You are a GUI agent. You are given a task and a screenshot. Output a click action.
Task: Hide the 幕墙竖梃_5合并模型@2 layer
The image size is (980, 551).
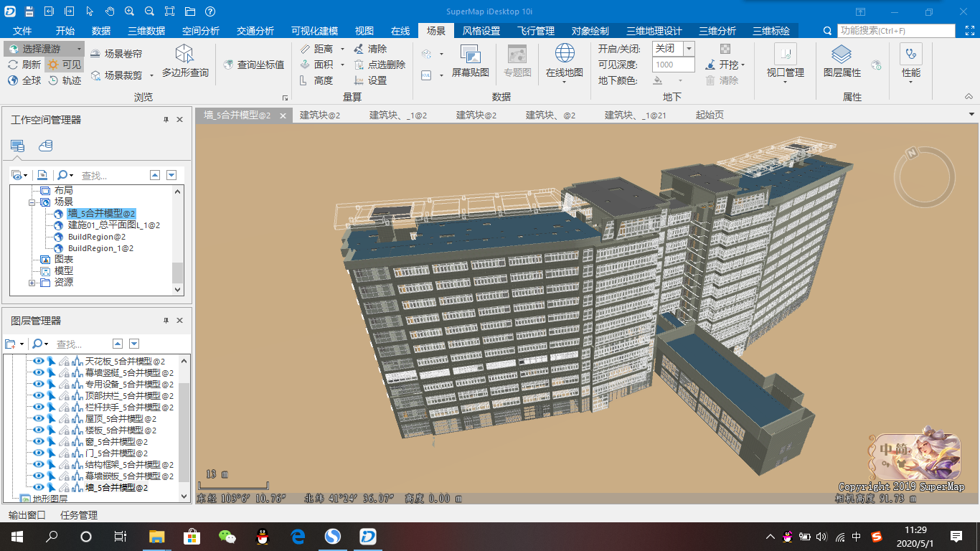pos(39,373)
